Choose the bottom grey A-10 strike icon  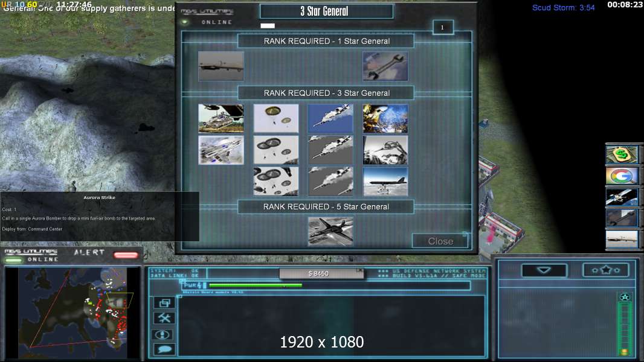[x=330, y=181]
